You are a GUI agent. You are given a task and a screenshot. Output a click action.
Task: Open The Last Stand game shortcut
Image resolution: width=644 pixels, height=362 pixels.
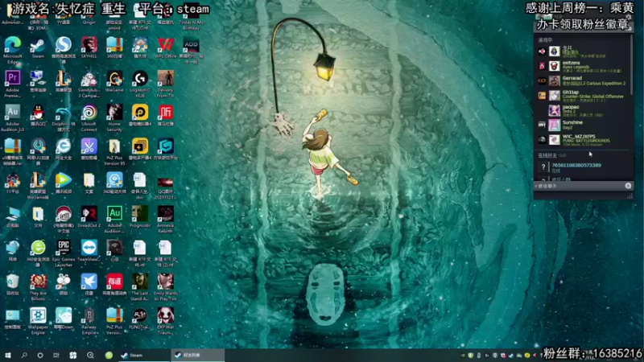pyautogui.click(x=140, y=287)
